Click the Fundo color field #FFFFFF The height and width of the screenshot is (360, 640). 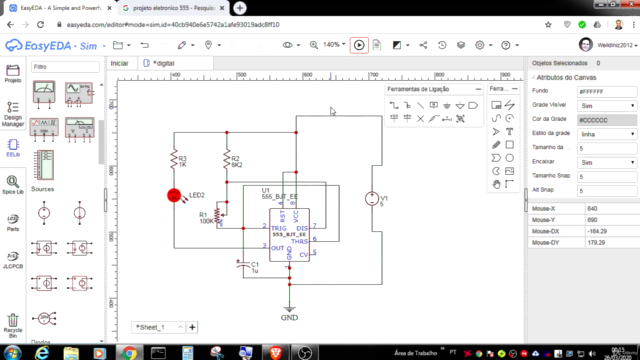pyautogui.click(x=607, y=92)
